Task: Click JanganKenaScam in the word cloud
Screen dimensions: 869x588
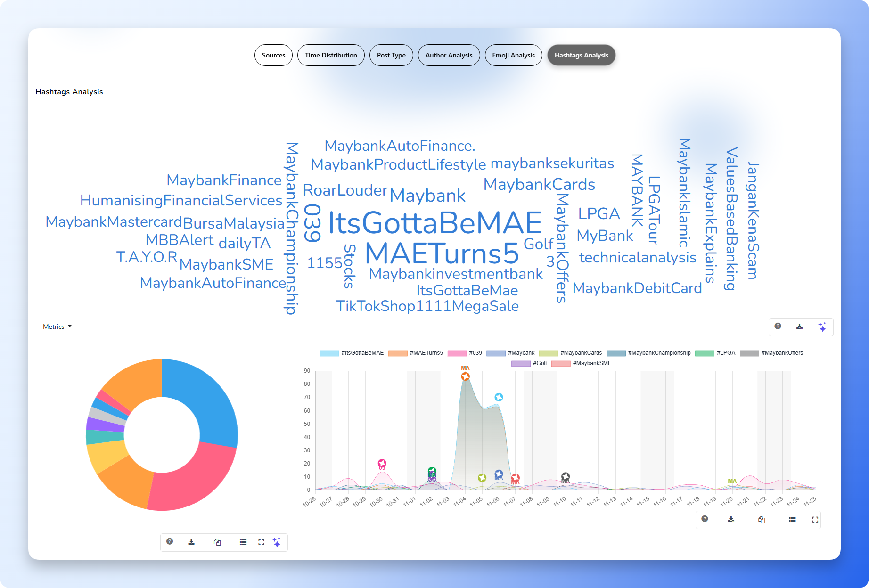Action: 753,220
